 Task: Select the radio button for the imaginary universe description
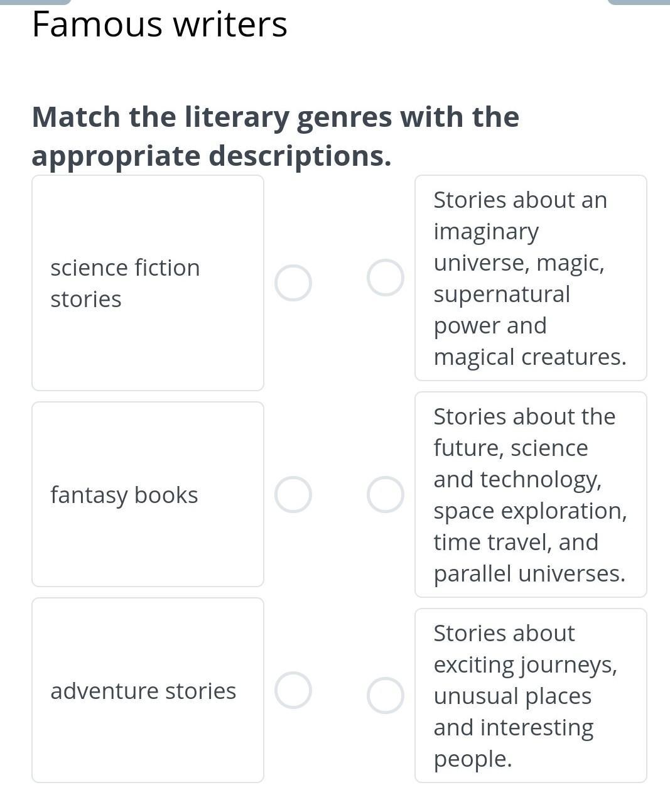tap(386, 278)
